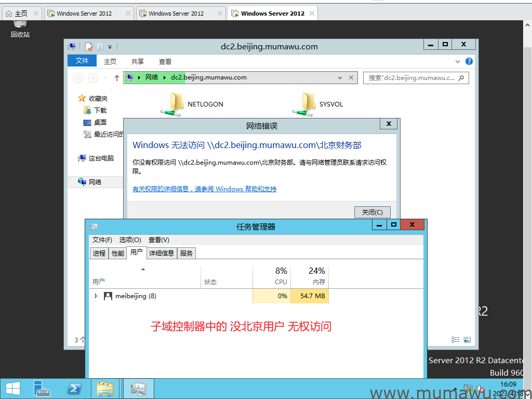Click the volume icon in the system tray
The width and height of the screenshot is (532, 399).
click(x=479, y=388)
